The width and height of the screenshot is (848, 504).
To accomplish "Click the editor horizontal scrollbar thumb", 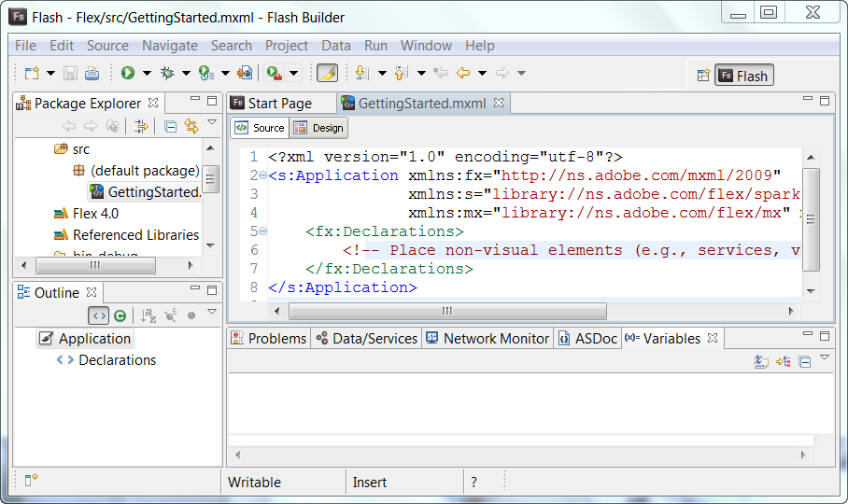I will click(447, 311).
